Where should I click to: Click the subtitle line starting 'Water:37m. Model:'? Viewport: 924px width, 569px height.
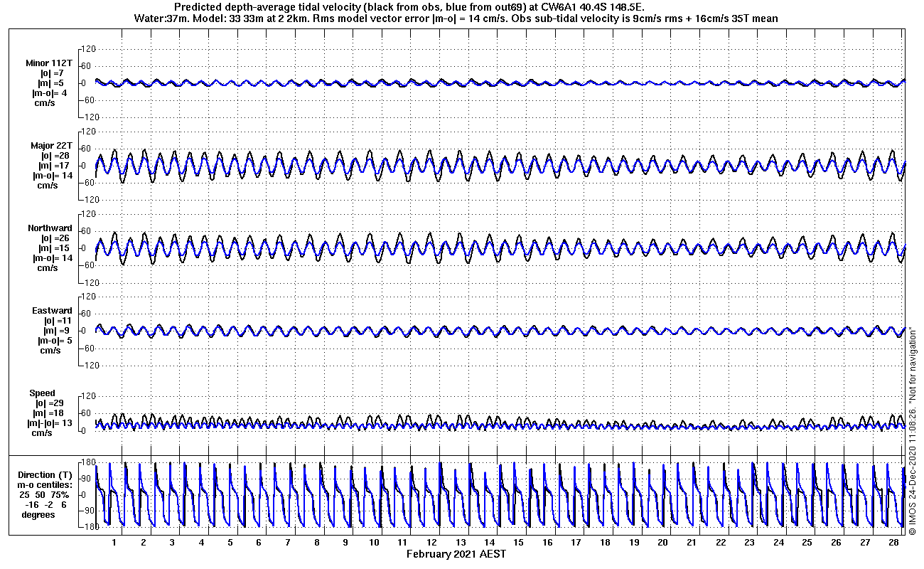[x=455, y=18]
